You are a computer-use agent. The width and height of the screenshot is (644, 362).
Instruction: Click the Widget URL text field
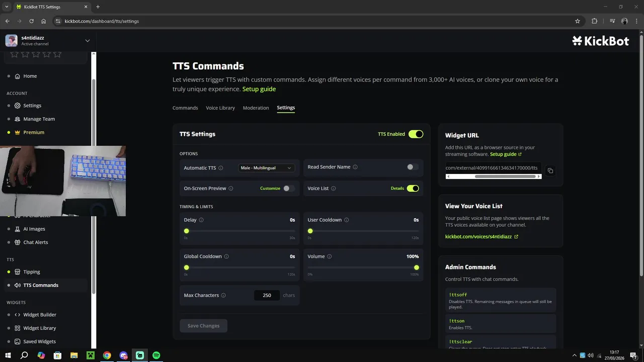point(494,168)
